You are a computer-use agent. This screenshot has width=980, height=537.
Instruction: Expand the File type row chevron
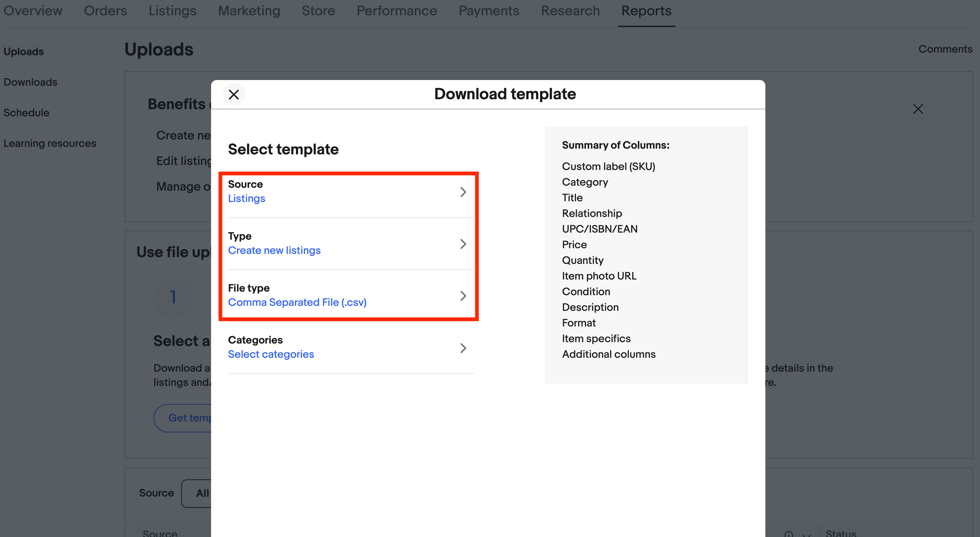pyautogui.click(x=463, y=296)
